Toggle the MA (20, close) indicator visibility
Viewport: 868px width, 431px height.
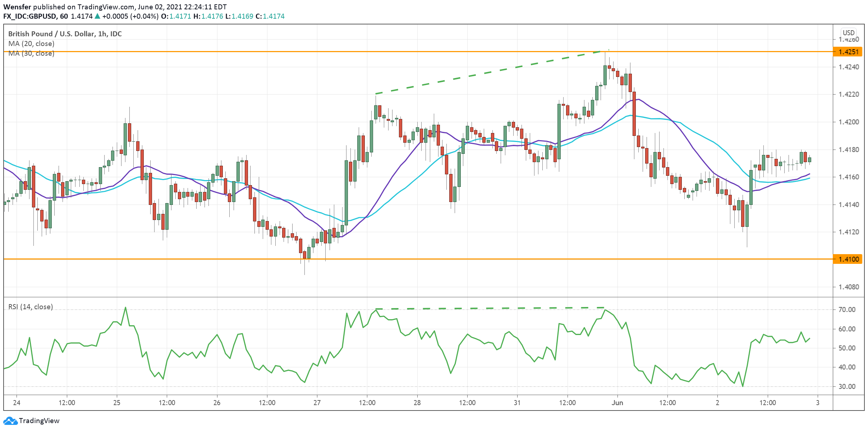click(x=31, y=43)
